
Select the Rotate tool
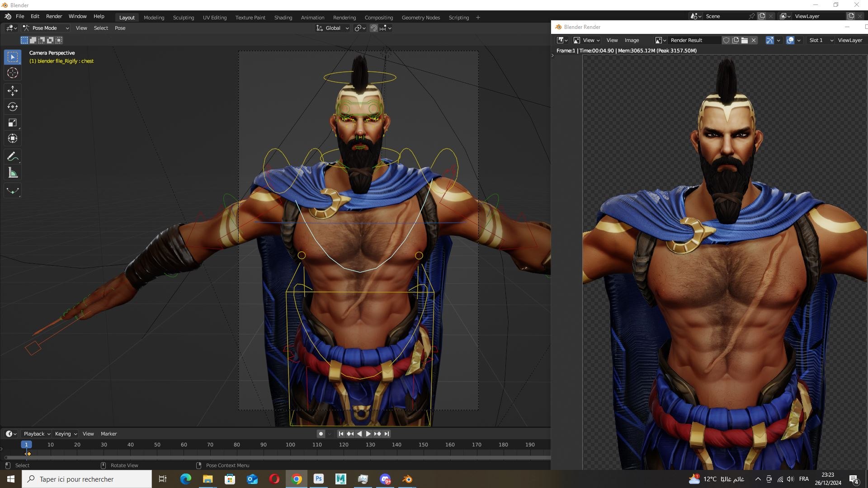point(13,107)
